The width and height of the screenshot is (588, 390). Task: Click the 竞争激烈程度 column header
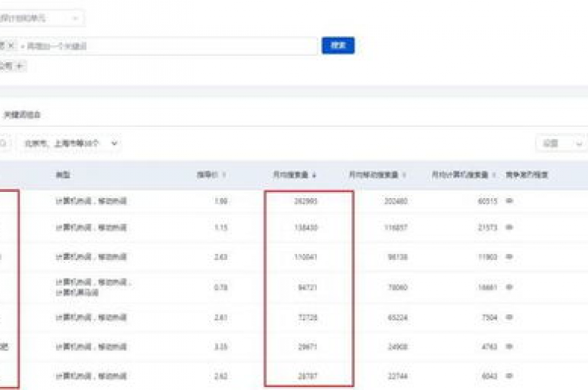(527, 174)
